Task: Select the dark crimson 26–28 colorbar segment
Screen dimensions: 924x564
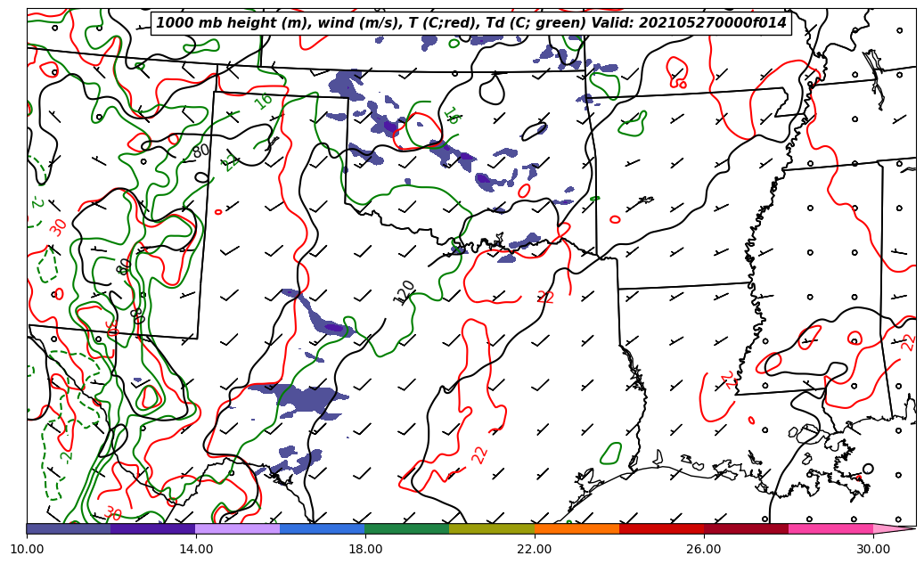Action: (746, 528)
